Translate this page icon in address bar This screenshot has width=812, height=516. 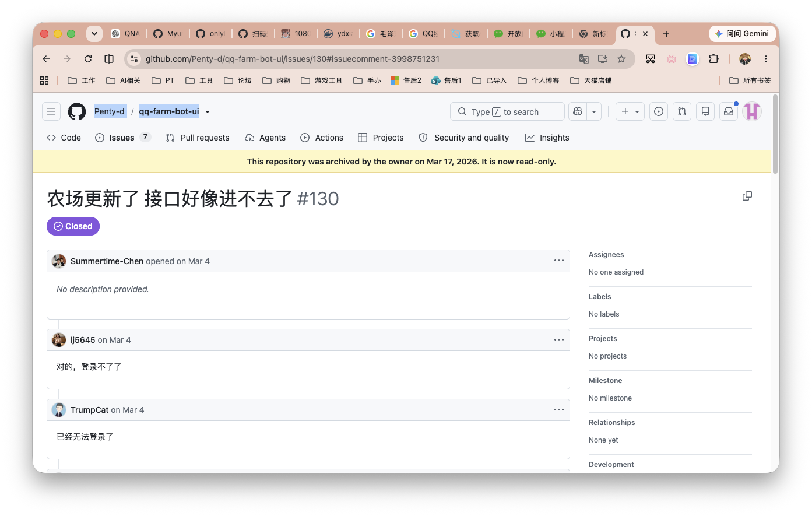click(583, 59)
